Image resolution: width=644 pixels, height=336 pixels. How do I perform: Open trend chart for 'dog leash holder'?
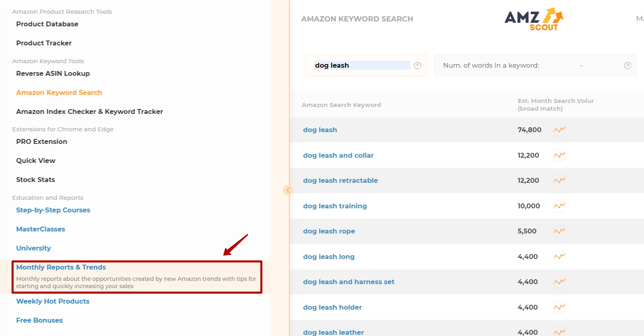pos(560,307)
